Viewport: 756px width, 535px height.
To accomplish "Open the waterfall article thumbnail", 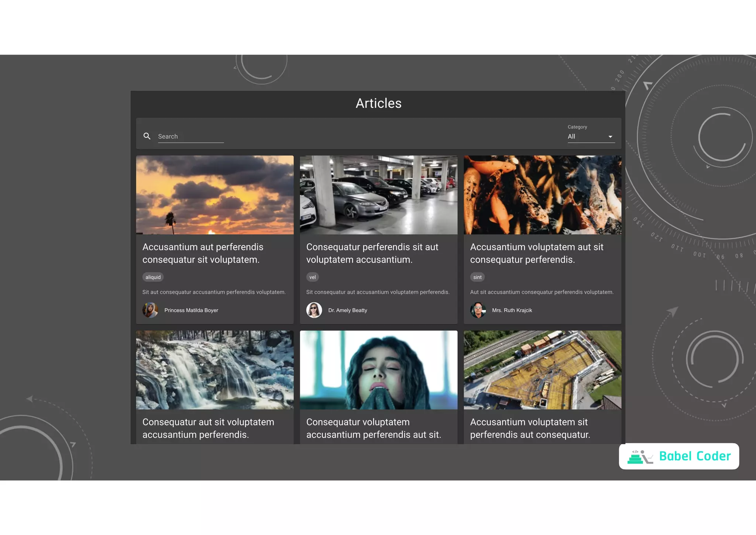I will tap(215, 370).
